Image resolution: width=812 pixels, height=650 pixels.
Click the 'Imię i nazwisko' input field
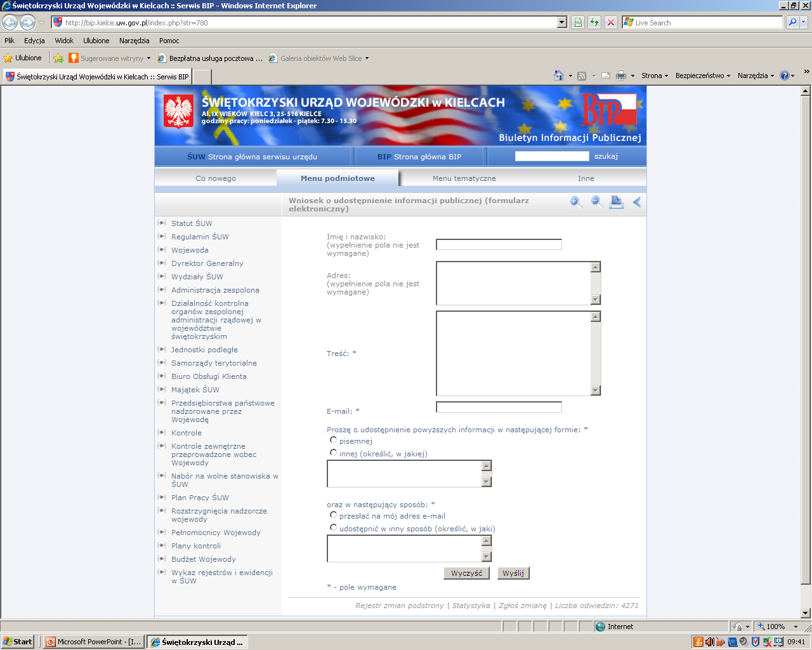(x=499, y=244)
